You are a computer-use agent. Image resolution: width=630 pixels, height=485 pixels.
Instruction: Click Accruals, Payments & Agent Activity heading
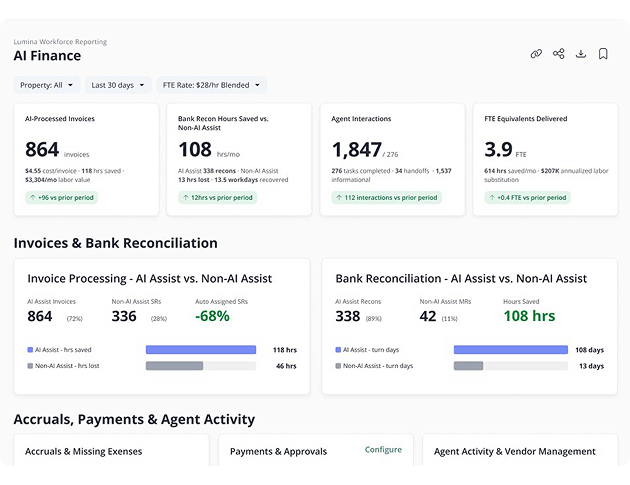[x=134, y=419]
